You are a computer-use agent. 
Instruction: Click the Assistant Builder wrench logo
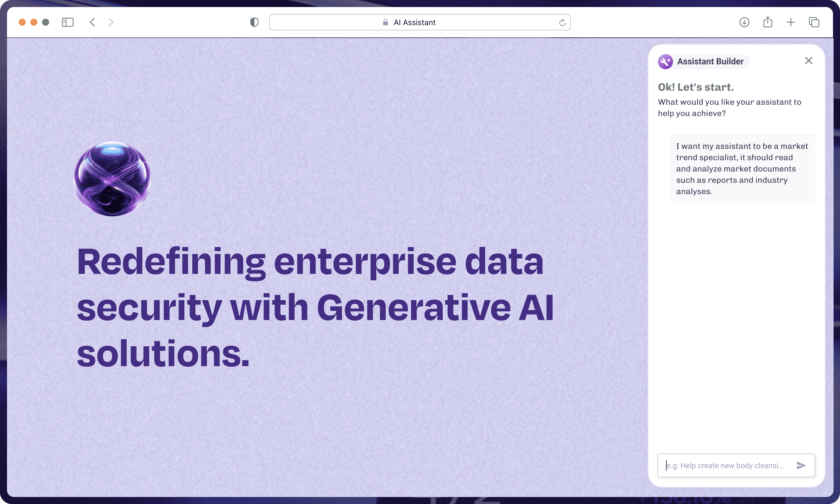(665, 62)
